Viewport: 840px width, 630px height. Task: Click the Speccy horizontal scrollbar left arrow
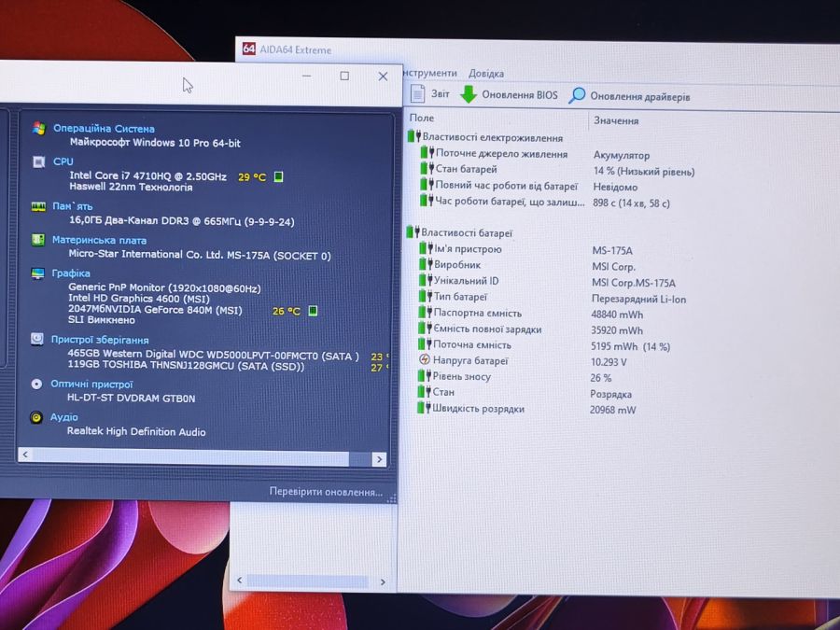click(x=24, y=455)
